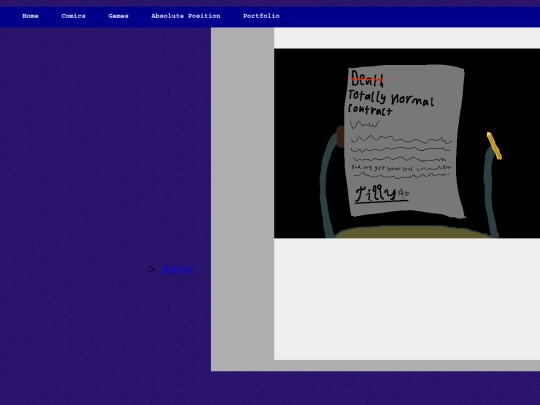Follow the blue Arrive link
Screen dimensions: 540x405
pyautogui.click(x=177, y=269)
